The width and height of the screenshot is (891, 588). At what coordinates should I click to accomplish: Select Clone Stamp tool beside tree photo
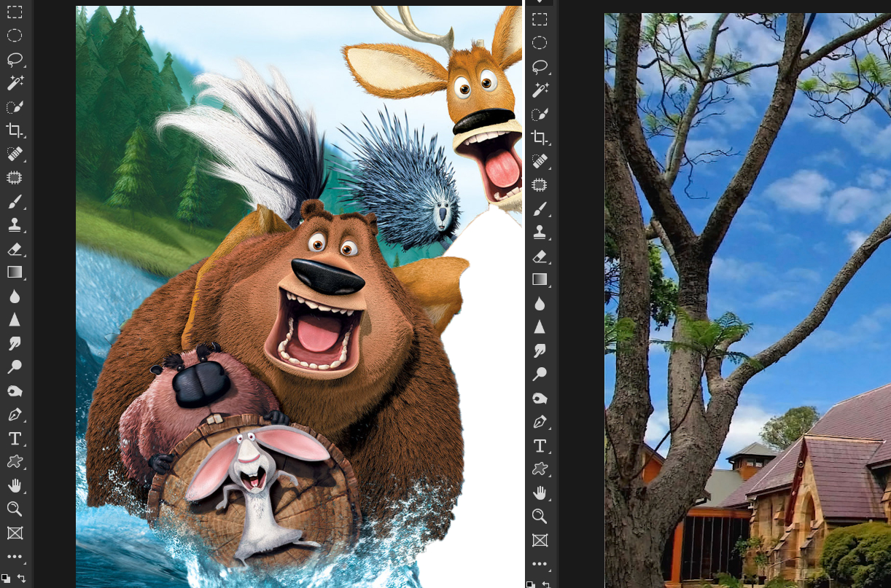coord(540,232)
